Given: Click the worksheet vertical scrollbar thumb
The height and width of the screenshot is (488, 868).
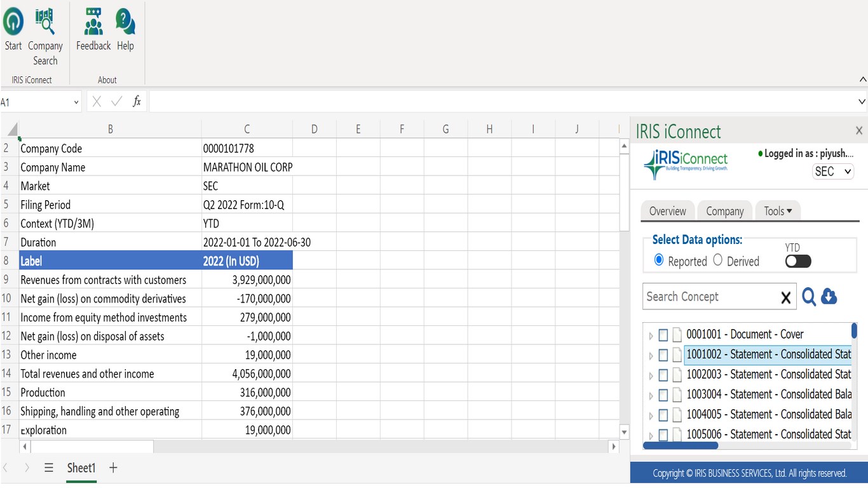Looking at the screenshot, I should (x=624, y=192).
